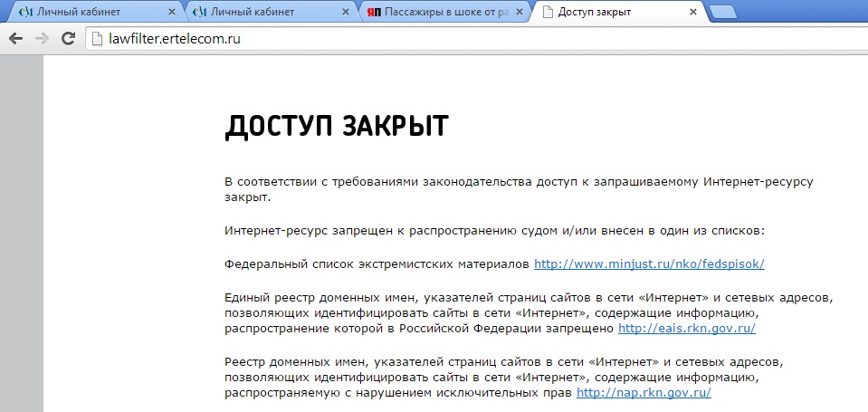
Task: Go back to the previous page
Action: pyautogui.click(x=15, y=38)
